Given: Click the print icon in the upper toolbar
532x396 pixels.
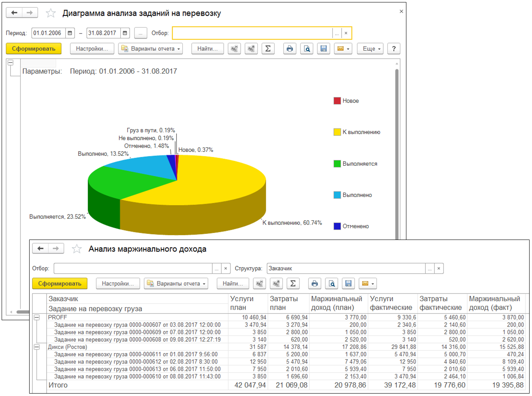Looking at the screenshot, I should pyautogui.click(x=290, y=49).
